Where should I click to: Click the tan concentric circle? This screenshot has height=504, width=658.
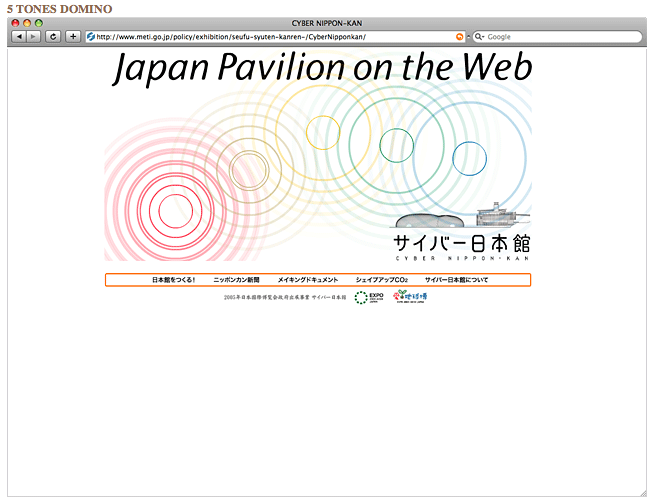pyautogui.click(x=249, y=171)
